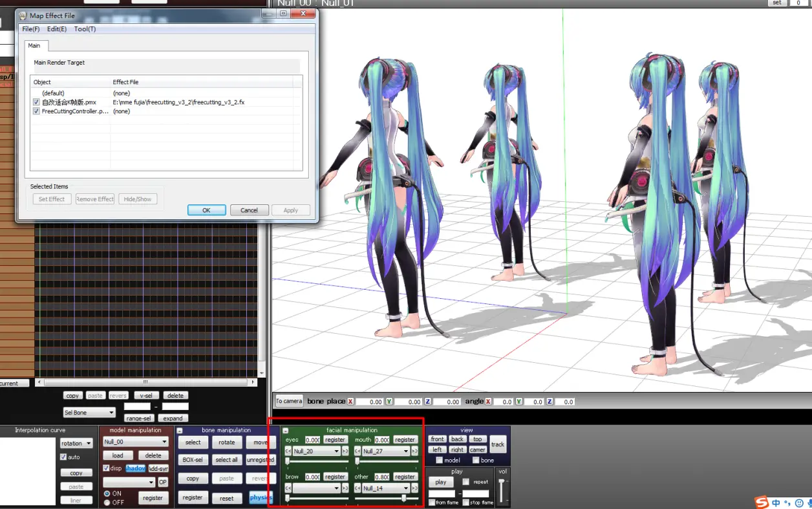Image resolution: width=812 pixels, height=509 pixels.
Task: Go to previous brow morph with <<
Action: coord(288,488)
